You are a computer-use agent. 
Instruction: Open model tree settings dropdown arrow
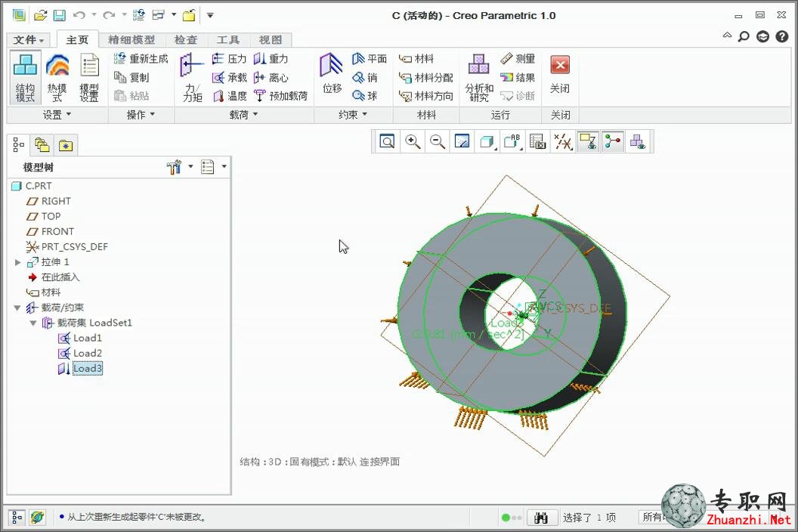tap(191, 166)
